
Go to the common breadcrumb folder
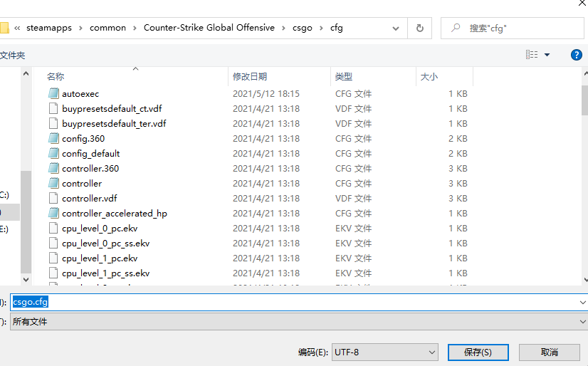click(107, 28)
